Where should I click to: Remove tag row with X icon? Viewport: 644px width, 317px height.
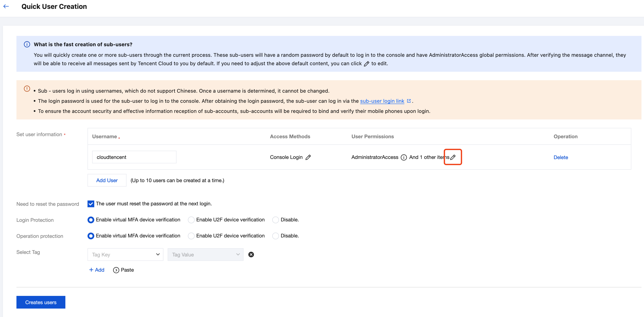pos(251,255)
